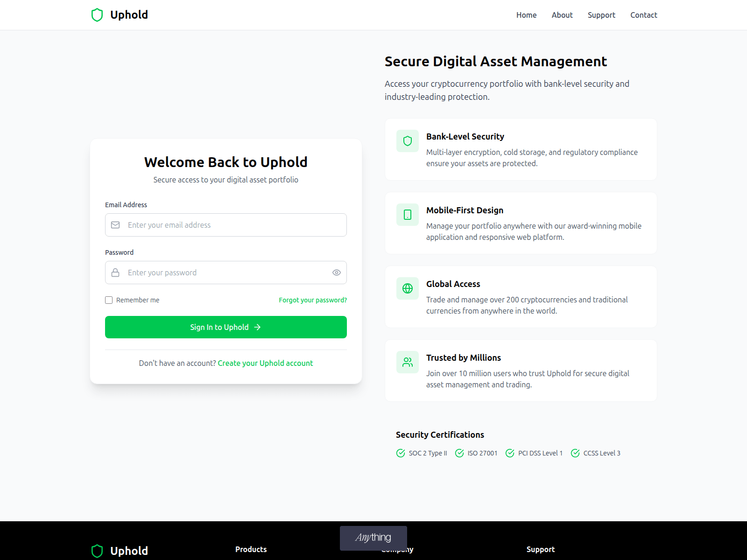Image resolution: width=747 pixels, height=560 pixels.
Task: Click the Mobile-First Design phone icon
Action: point(408,215)
